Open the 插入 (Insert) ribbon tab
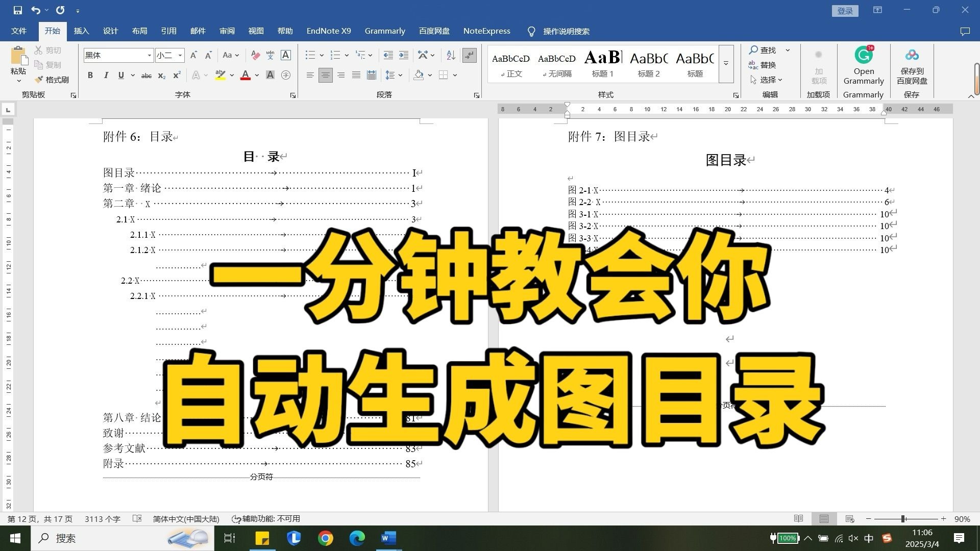 (x=81, y=31)
